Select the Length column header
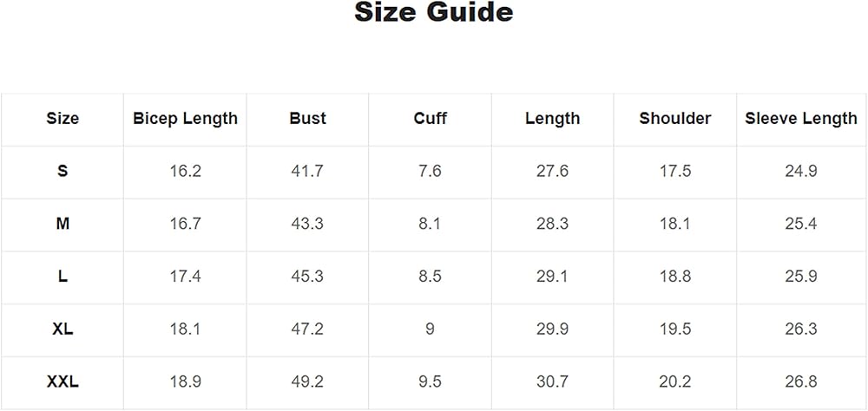This screenshot has height=411, width=868. point(552,119)
